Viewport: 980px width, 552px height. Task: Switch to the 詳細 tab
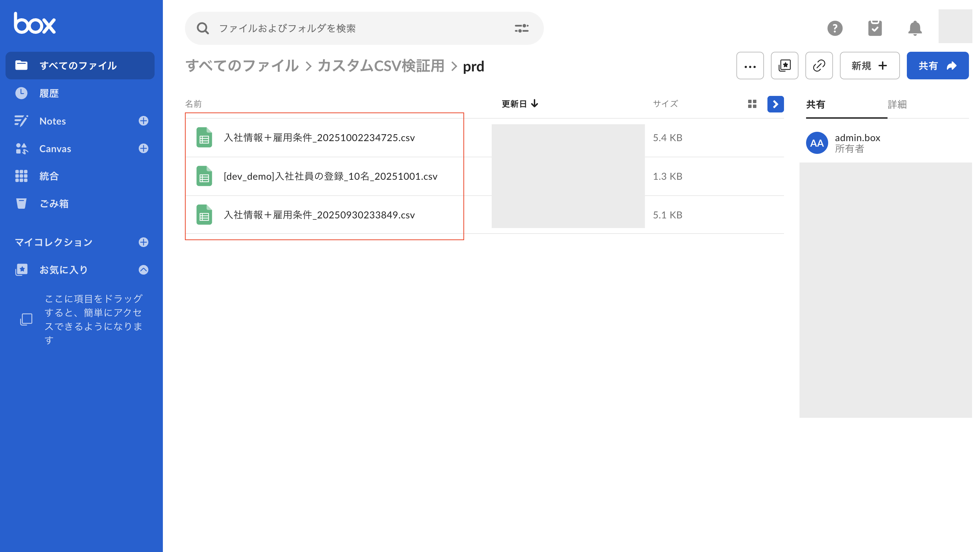897,104
